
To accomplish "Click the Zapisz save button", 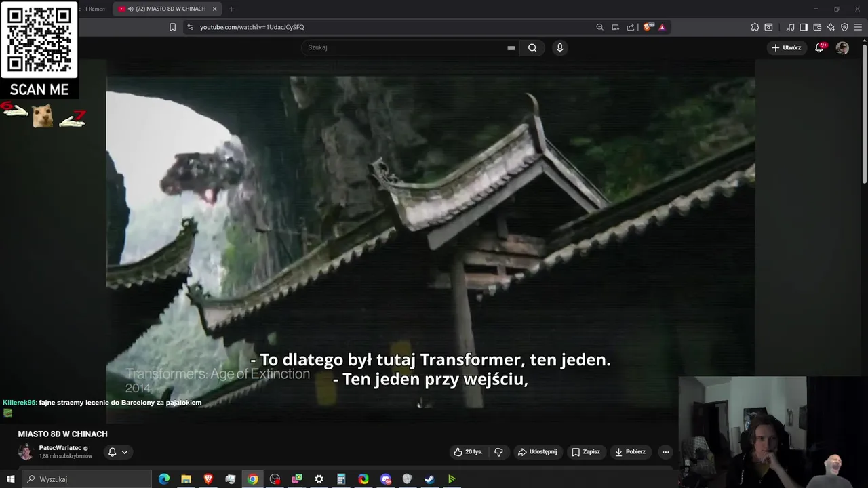I will 586,452.
